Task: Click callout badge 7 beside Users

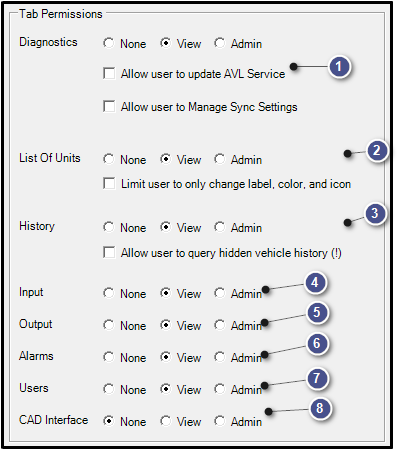Action: click(317, 378)
